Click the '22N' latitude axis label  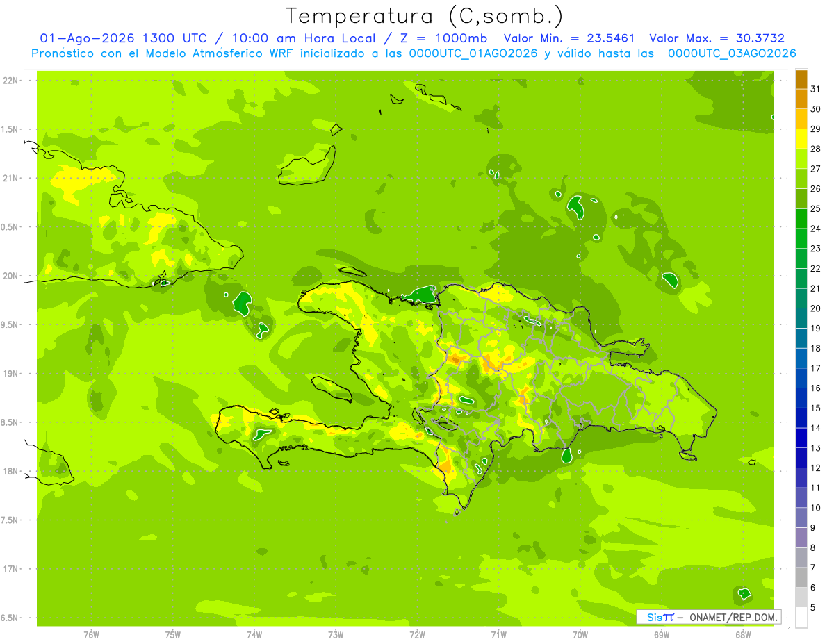click(10, 81)
